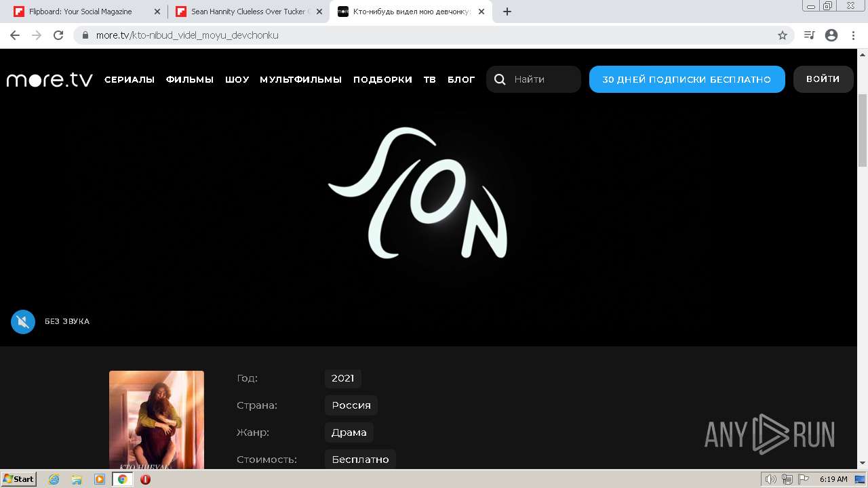Click the Action Center flag icon
The width and height of the screenshot is (868, 488).
803,479
